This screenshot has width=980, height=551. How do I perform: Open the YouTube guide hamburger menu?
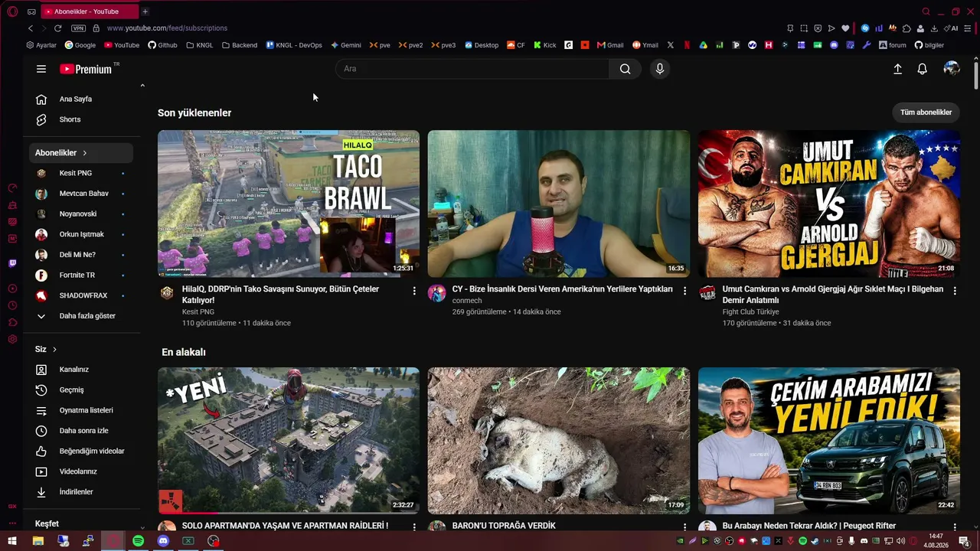(x=41, y=69)
